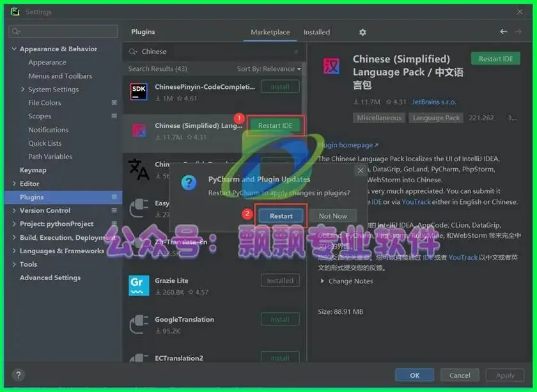Select Path Variables settings entry

(50, 156)
